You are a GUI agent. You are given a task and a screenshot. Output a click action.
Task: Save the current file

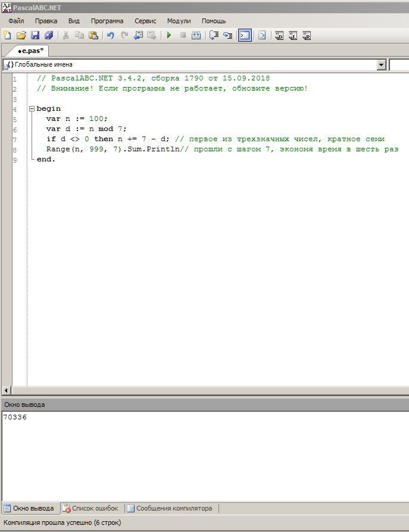coord(35,35)
